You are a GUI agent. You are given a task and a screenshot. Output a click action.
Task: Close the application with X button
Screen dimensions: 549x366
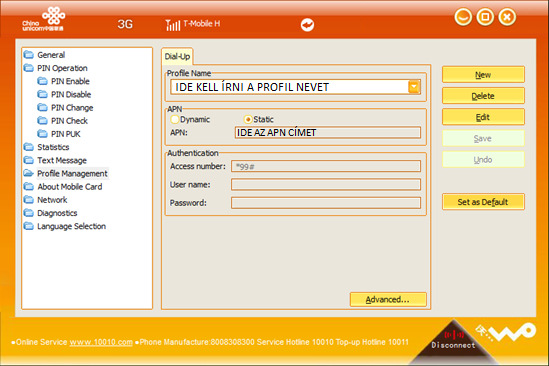pyautogui.click(x=507, y=17)
